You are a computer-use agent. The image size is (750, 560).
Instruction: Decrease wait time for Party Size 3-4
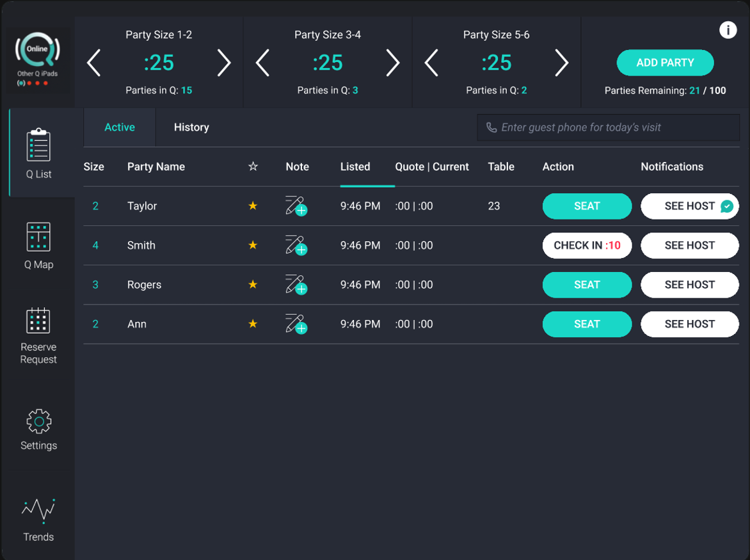[262, 63]
